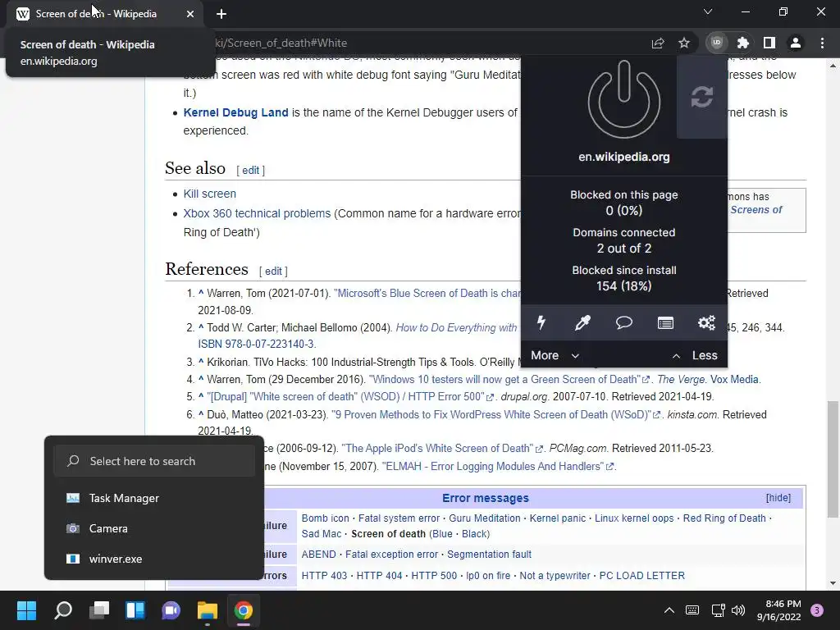Open Error messages navbox title link
Viewport: 840px width, 630px height.
486,498
